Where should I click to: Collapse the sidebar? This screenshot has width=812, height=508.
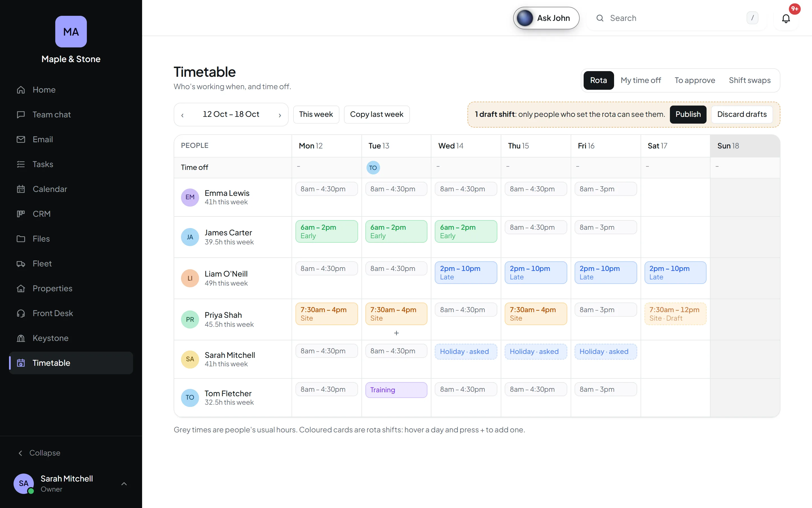pyautogui.click(x=39, y=453)
